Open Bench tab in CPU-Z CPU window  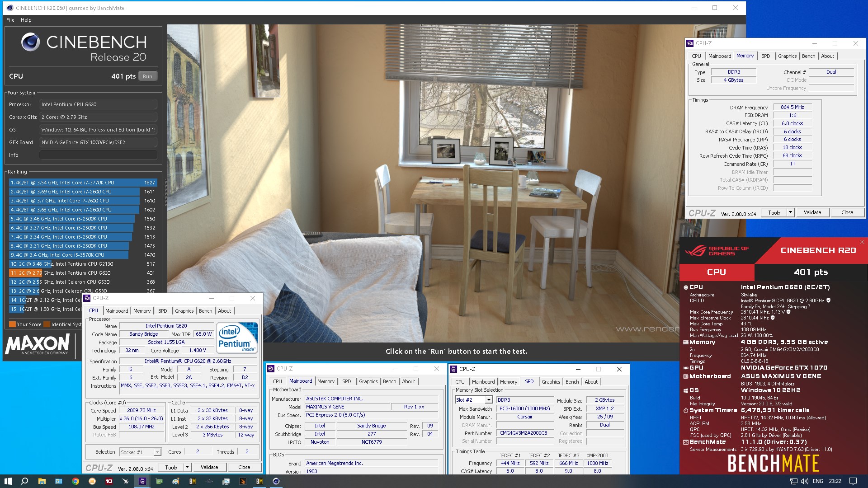point(205,311)
